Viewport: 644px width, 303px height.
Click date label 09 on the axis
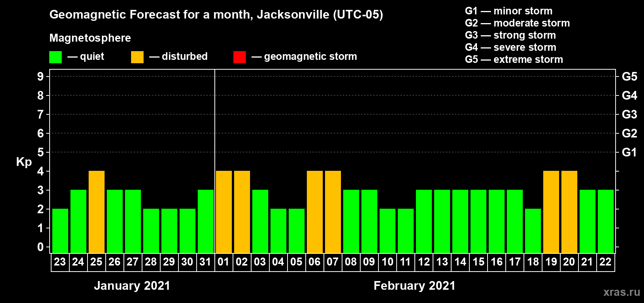click(369, 262)
